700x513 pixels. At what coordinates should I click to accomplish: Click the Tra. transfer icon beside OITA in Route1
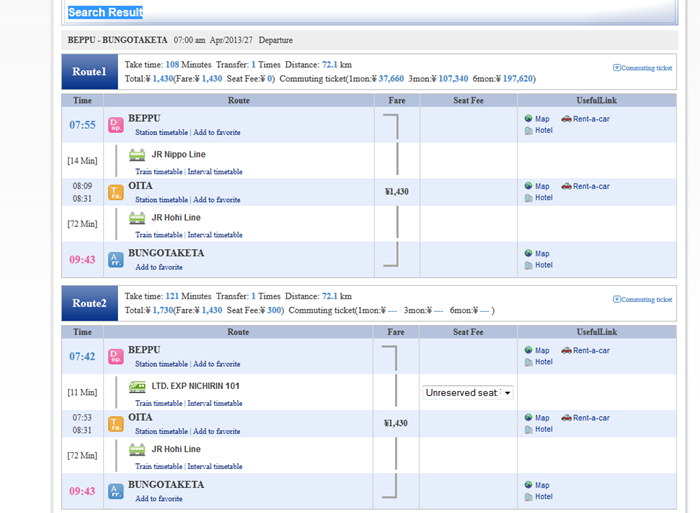[116, 192]
